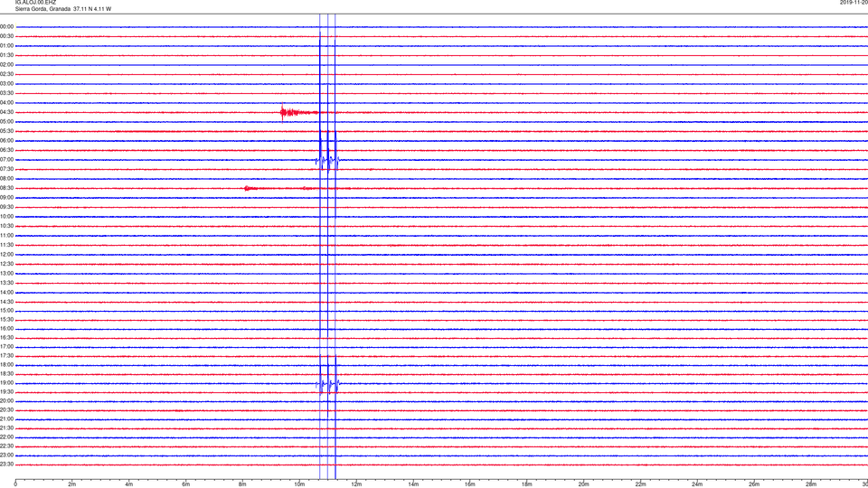
Task: Click the 0 tick label on the time axis
Action: [15, 484]
